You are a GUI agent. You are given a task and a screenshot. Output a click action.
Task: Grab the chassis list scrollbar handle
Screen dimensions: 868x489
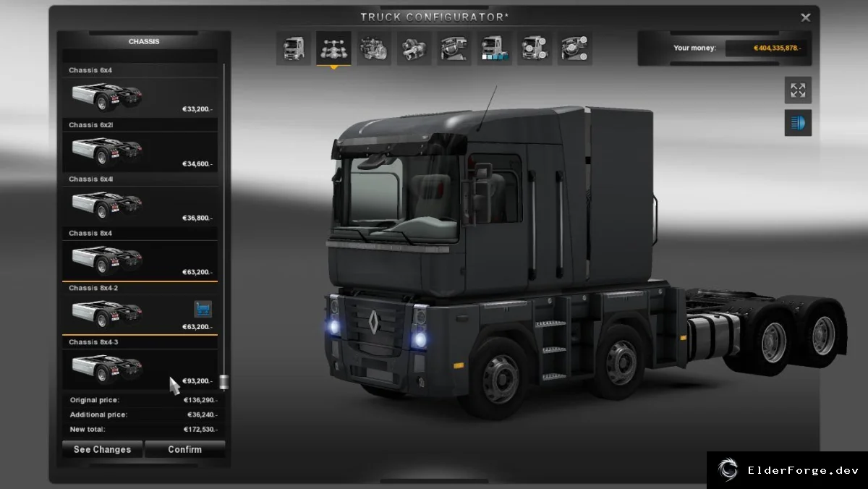(224, 382)
